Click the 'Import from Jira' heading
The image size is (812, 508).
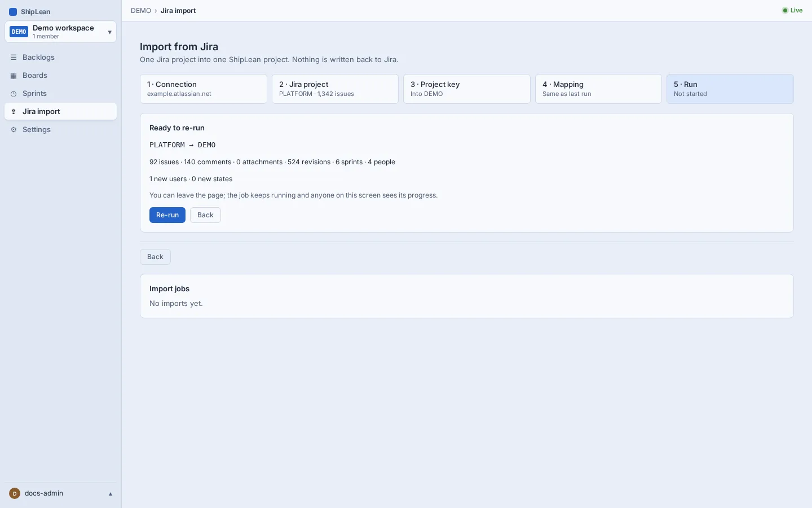pos(179,47)
